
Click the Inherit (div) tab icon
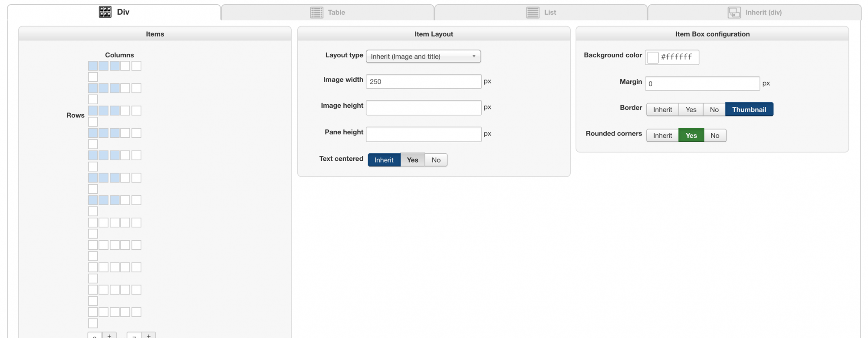click(x=734, y=13)
